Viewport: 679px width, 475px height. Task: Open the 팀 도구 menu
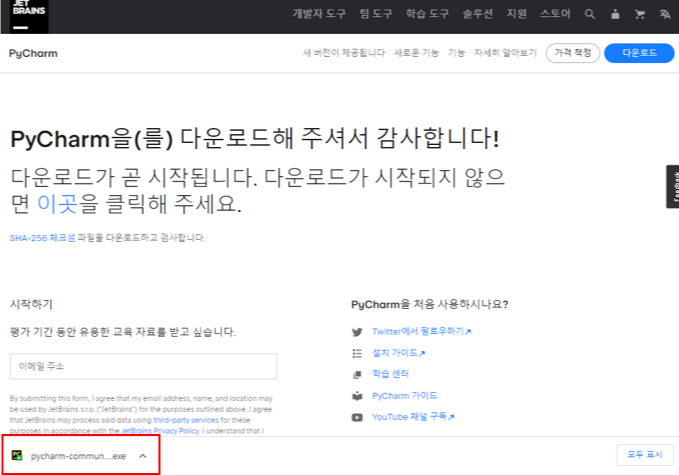[x=376, y=14]
